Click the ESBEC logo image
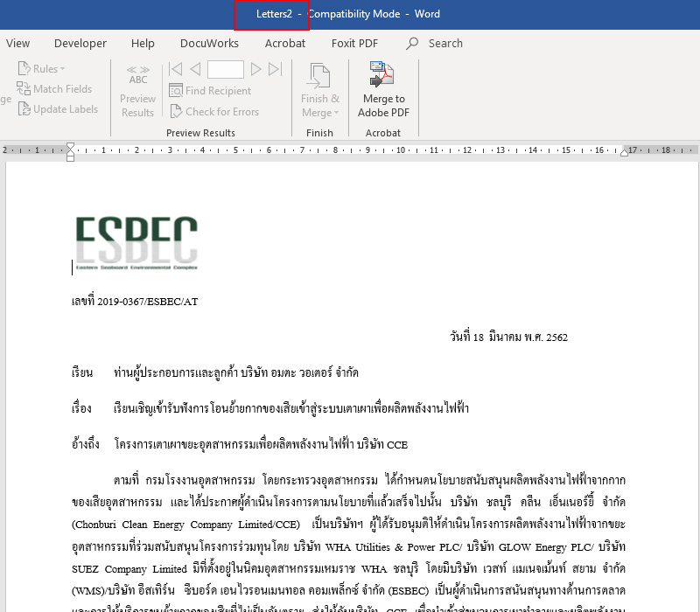700x612 pixels. point(136,243)
